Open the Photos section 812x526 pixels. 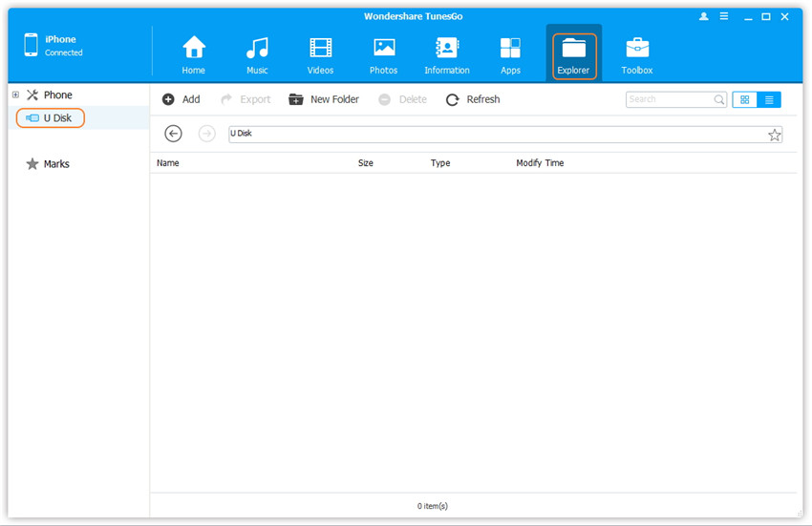coord(384,55)
